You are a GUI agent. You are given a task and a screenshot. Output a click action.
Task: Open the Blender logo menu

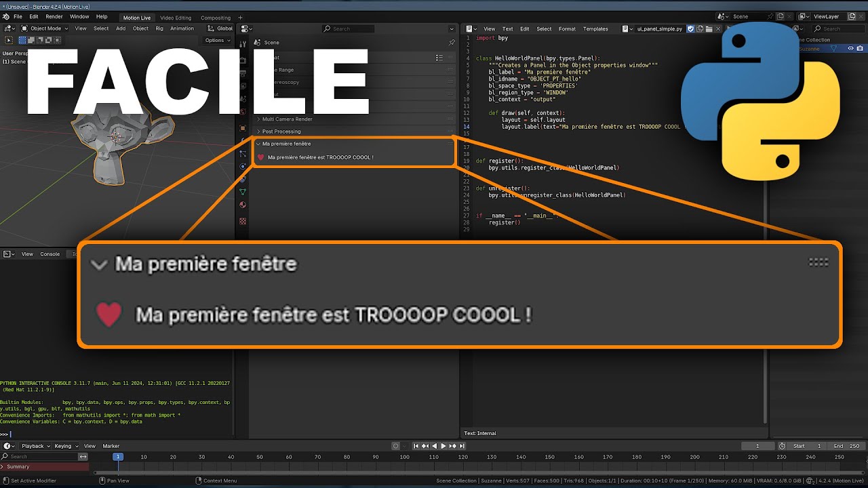(6, 16)
